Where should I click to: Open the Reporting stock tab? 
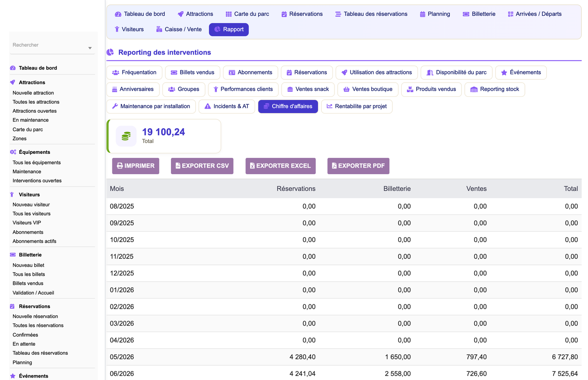[x=495, y=89]
